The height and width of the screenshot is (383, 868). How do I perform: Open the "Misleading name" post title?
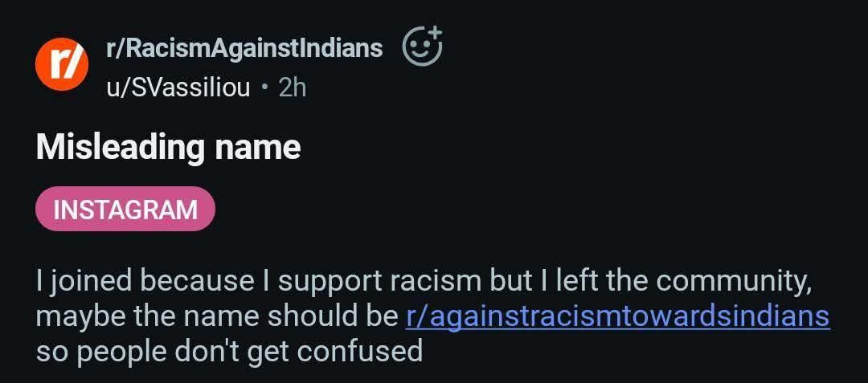[168, 147]
